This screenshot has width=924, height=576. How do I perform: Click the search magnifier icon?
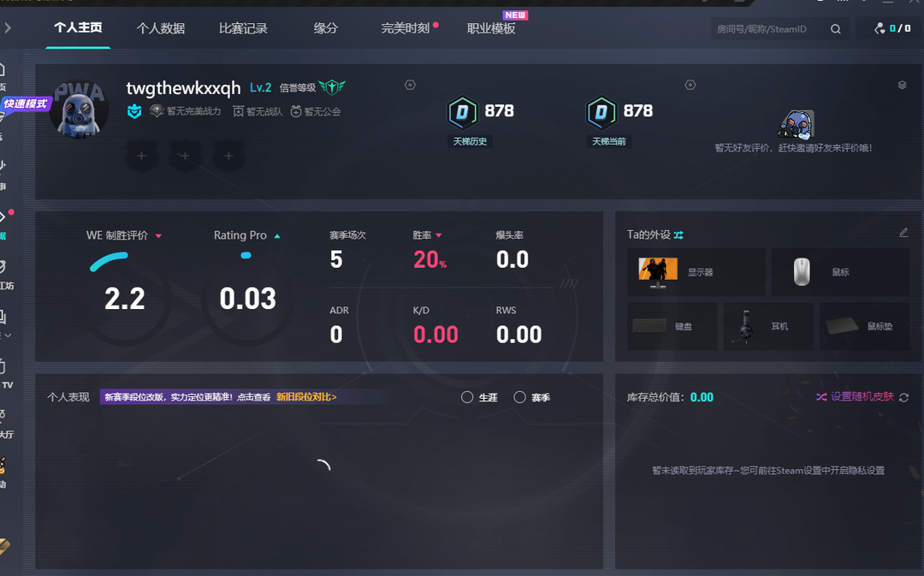(836, 29)
